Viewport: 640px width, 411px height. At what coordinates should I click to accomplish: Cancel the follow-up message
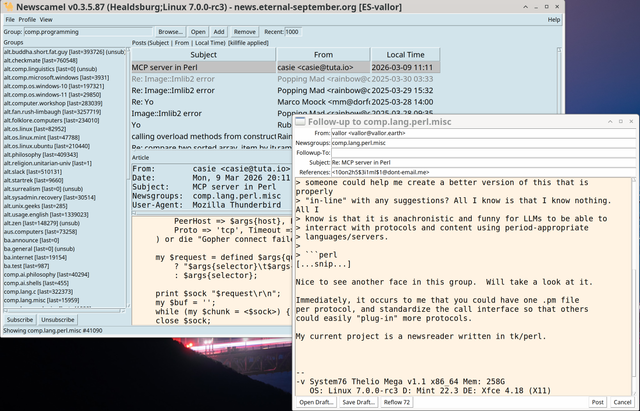[622, 402]
